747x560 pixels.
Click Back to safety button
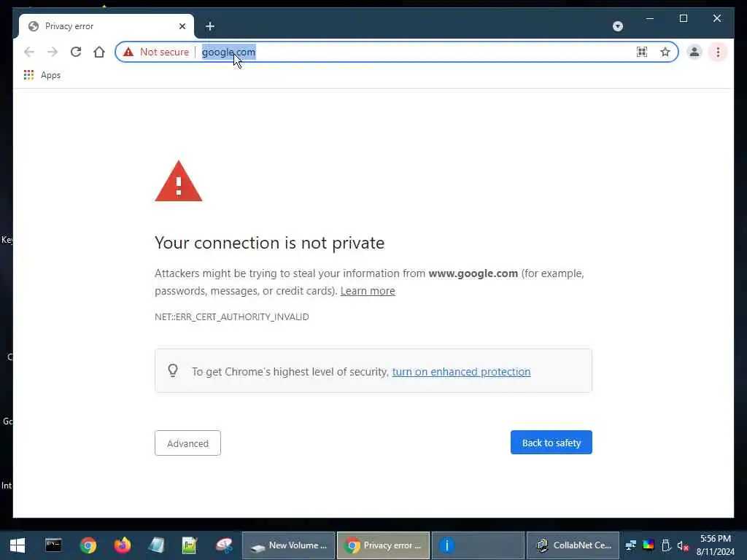pyautogui.click(x=551, y=443)
